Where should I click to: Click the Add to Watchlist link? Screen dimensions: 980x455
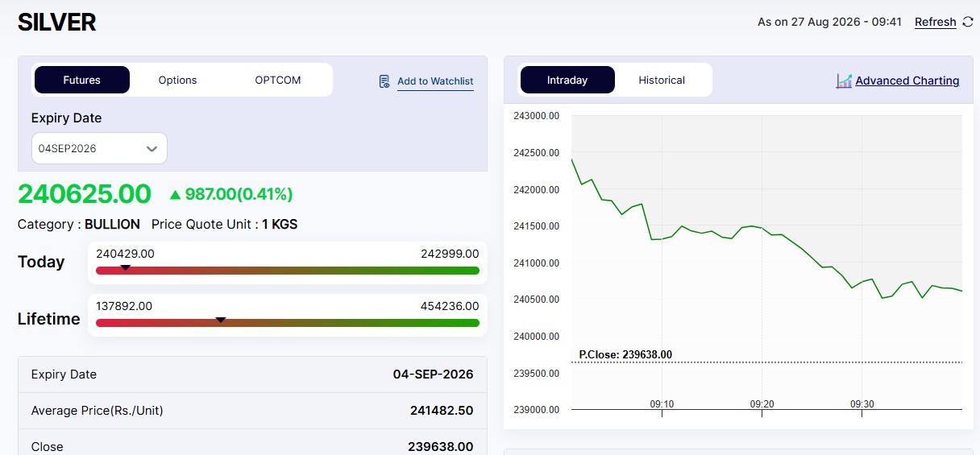click(x=435, y=81)
